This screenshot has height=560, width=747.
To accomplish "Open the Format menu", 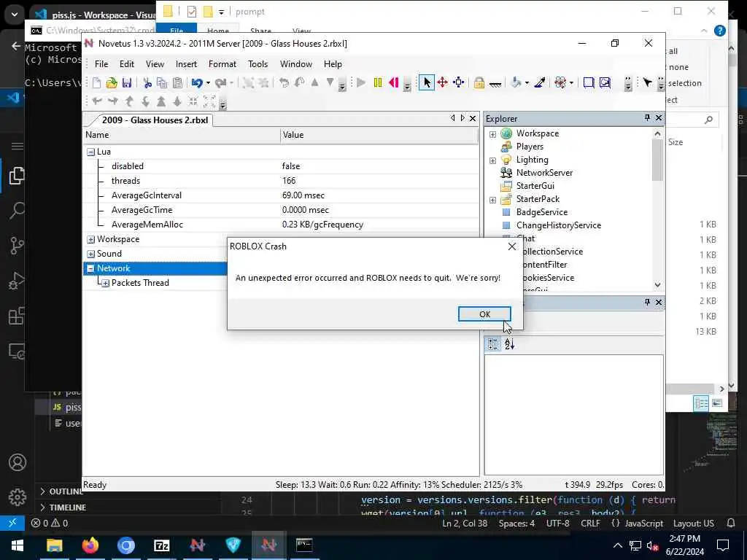I will coord(222,64).
